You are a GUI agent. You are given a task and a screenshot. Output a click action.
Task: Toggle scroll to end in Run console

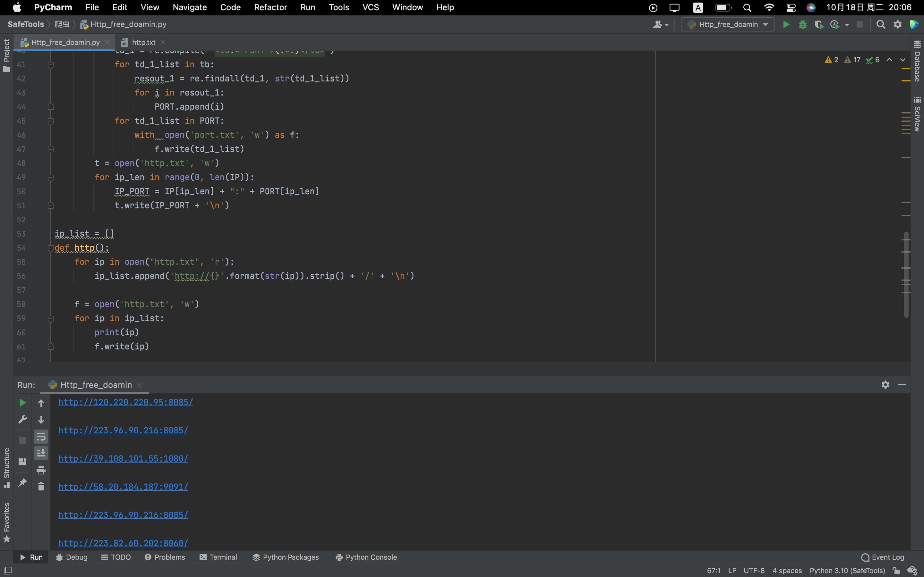coord(41,453)
